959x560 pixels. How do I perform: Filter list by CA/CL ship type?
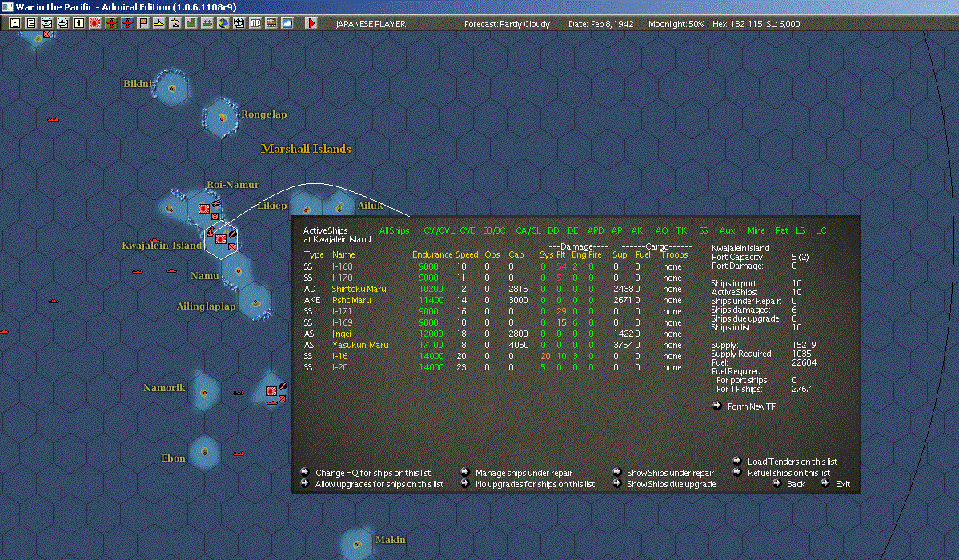pos(528,230)
